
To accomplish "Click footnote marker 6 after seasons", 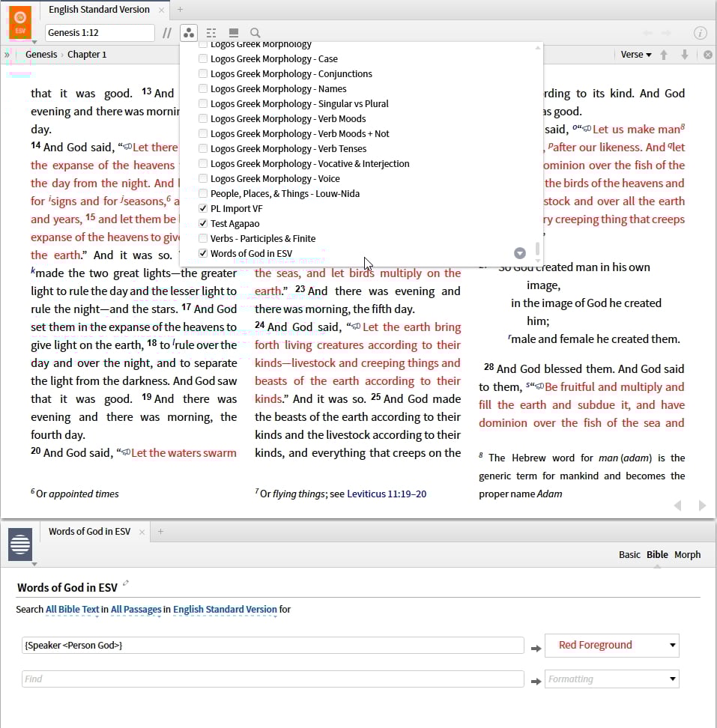I will tap(169, 198).
